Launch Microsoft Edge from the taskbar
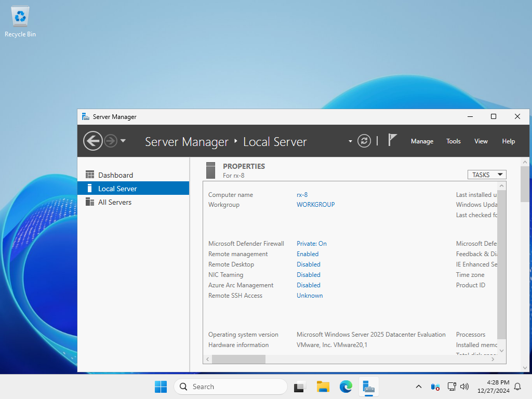The height and width of the screenshot is (399, 532). (x=345, y=387)
